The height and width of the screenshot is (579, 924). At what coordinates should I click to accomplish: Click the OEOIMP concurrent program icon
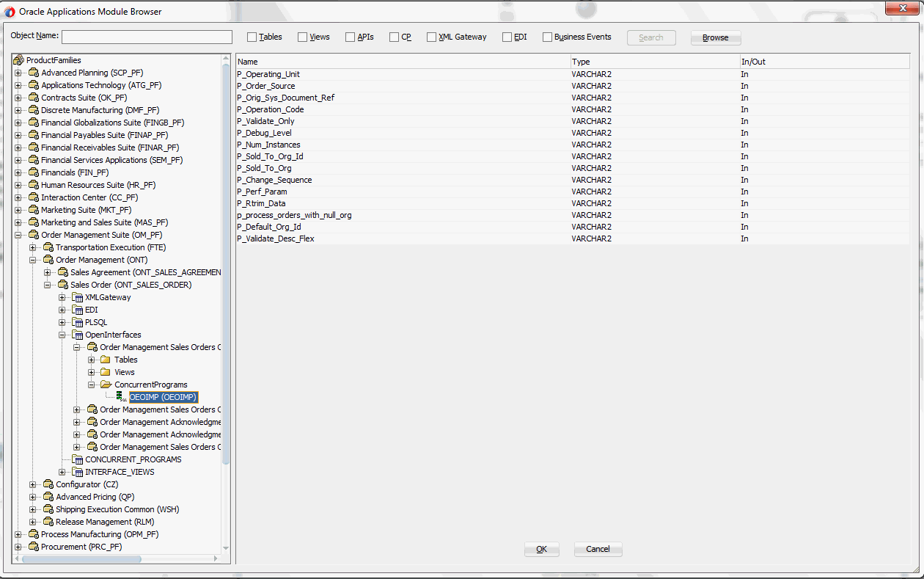point(120,397)
